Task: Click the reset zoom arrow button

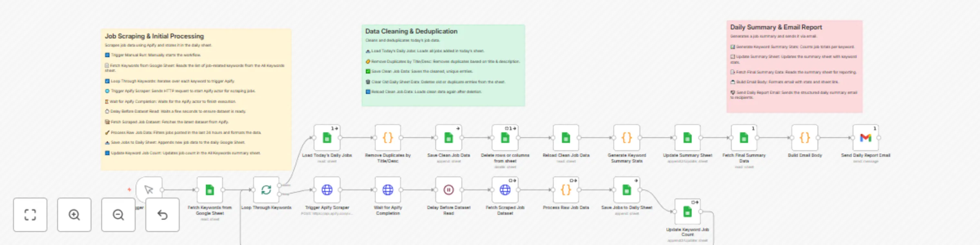Action: pyautogui.click(x=163, y=215)
